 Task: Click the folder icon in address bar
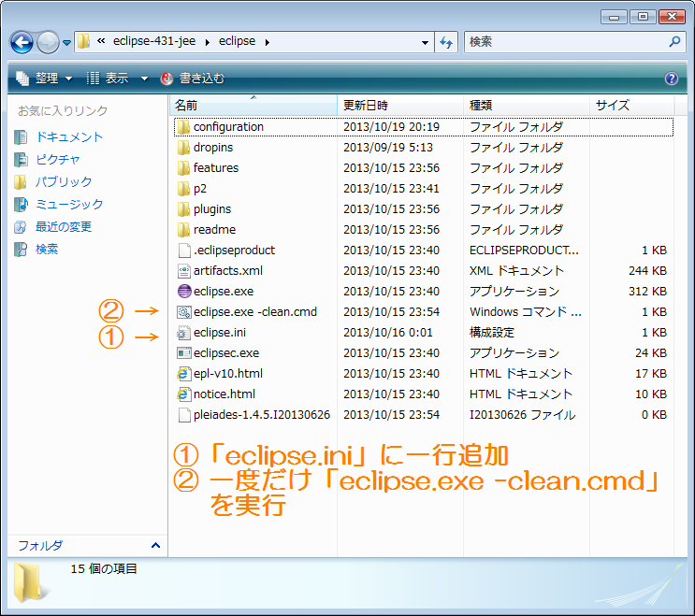click(84, 42)
